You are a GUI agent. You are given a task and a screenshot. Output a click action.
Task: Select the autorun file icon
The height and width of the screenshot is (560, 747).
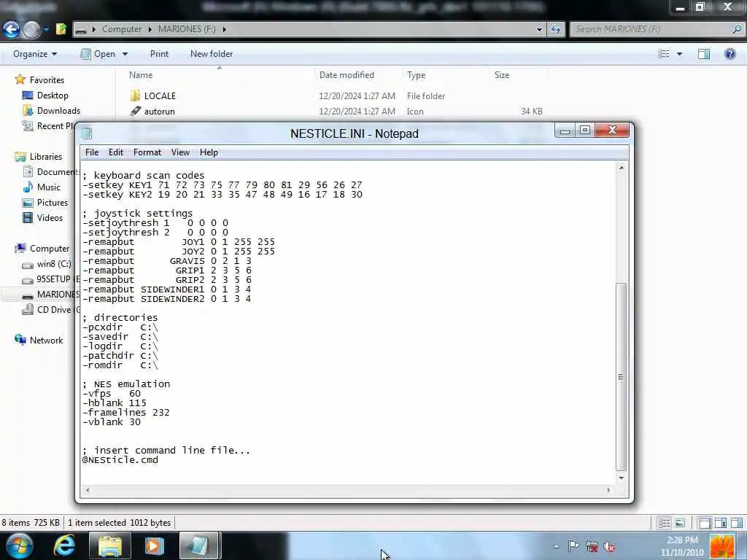click(x=135, y=111)
